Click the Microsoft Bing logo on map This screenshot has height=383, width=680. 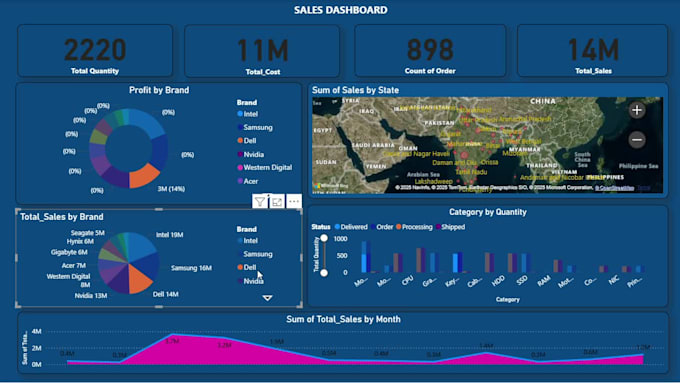[x=331, y=186]
